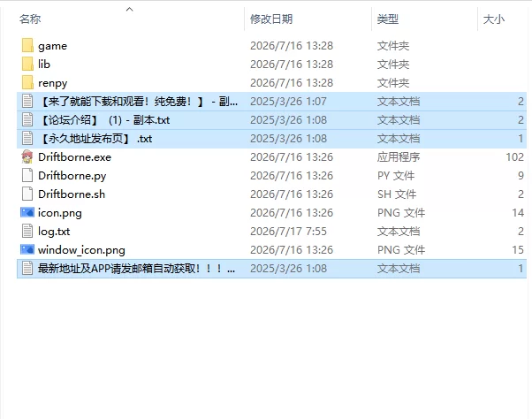The image size is (532, 419).
Task: Select the file name renpy
Action: [x=53, y=83]
